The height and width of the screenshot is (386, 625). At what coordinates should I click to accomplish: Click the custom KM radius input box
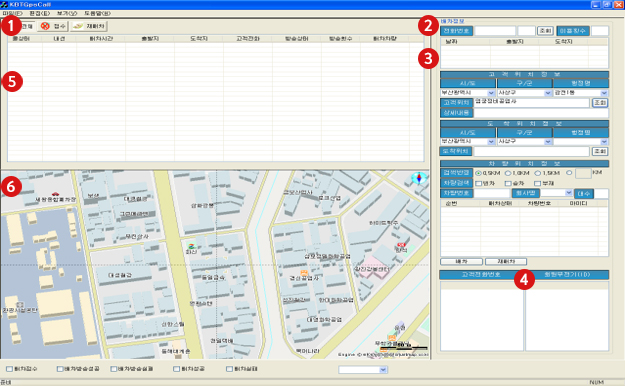coord(583,173)
